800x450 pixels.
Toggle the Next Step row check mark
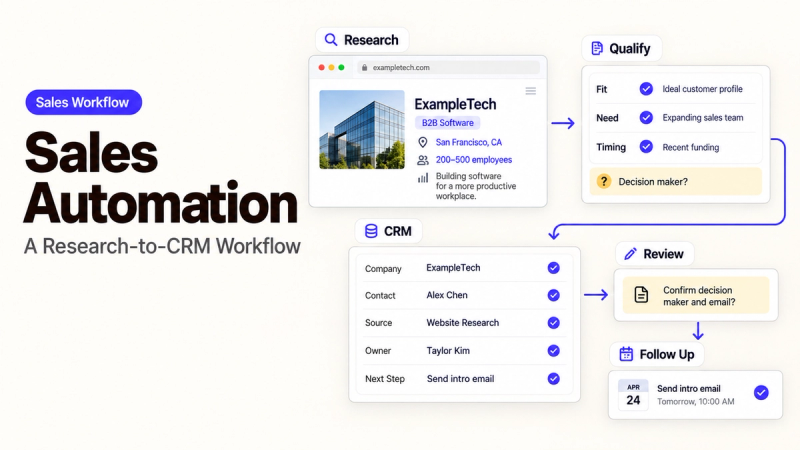pyautogui.click(x=554, y=379)
